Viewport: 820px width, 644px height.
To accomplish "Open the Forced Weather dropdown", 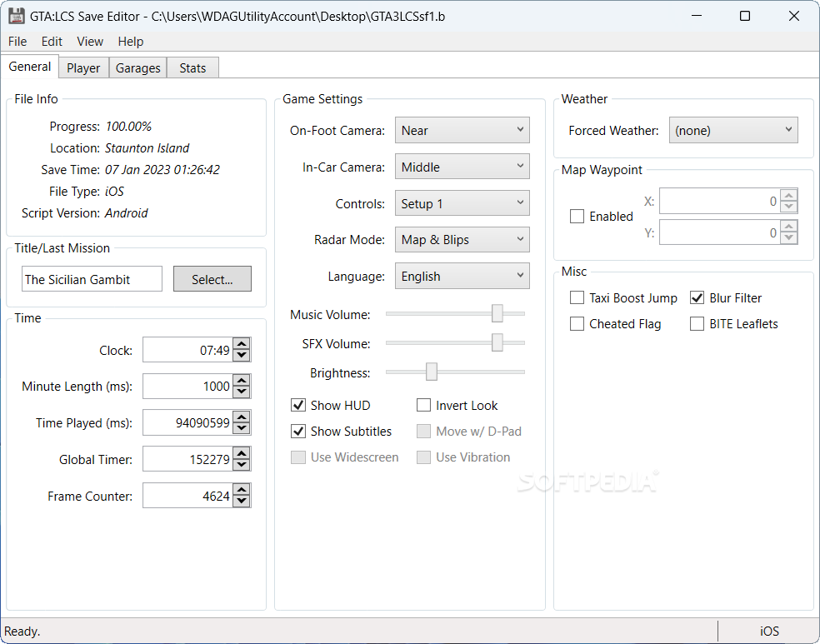I will pyautogui.click(x=733, y=130).
